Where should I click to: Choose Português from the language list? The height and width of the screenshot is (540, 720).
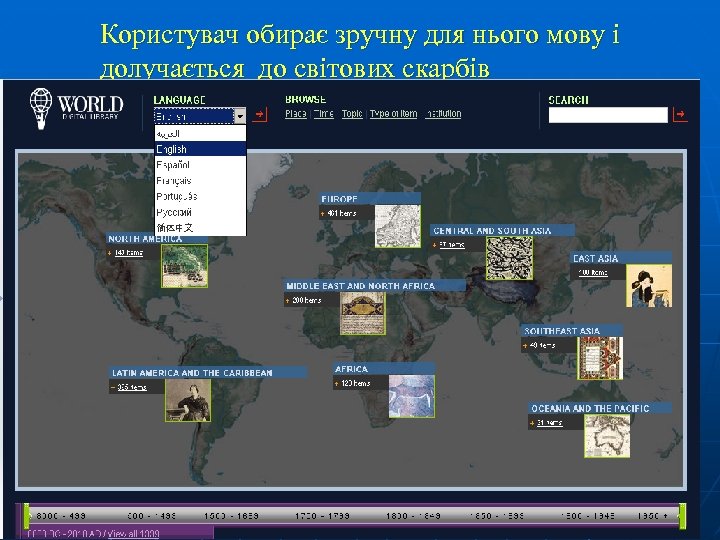click(x=200, y=197)
